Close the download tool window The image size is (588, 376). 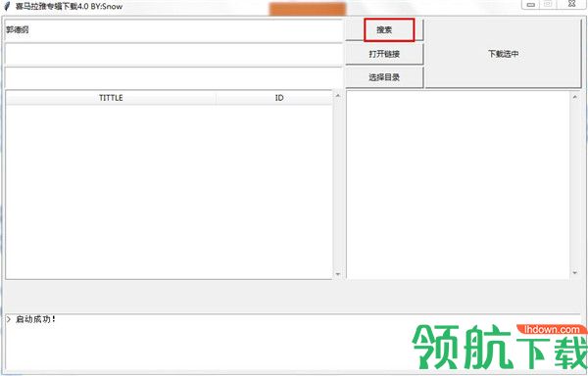(x=572, y=4)
